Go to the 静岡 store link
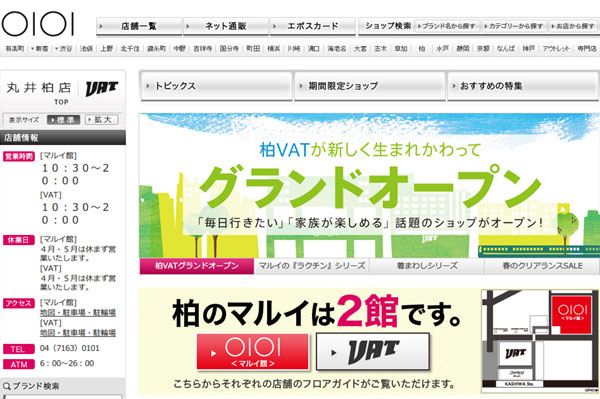 [x=463, y=49]
